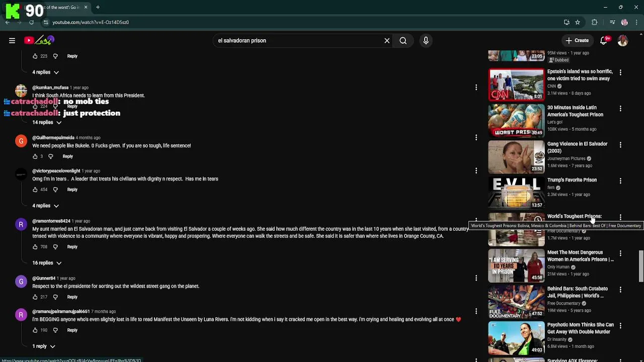The width and height of the screenshot is (644, 362).
Task: Open @Gunner84 avatar profile
Action: [x=21, y=282]
